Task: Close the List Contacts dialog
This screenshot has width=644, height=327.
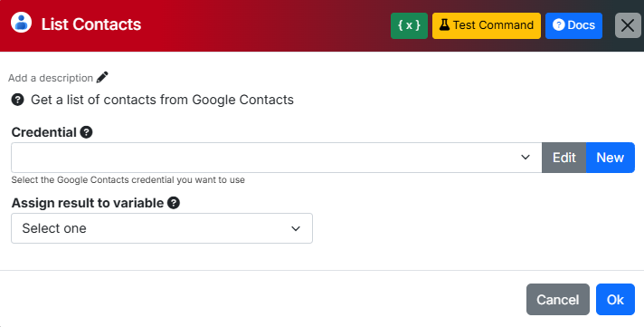Action: click(x=628, y=25)
